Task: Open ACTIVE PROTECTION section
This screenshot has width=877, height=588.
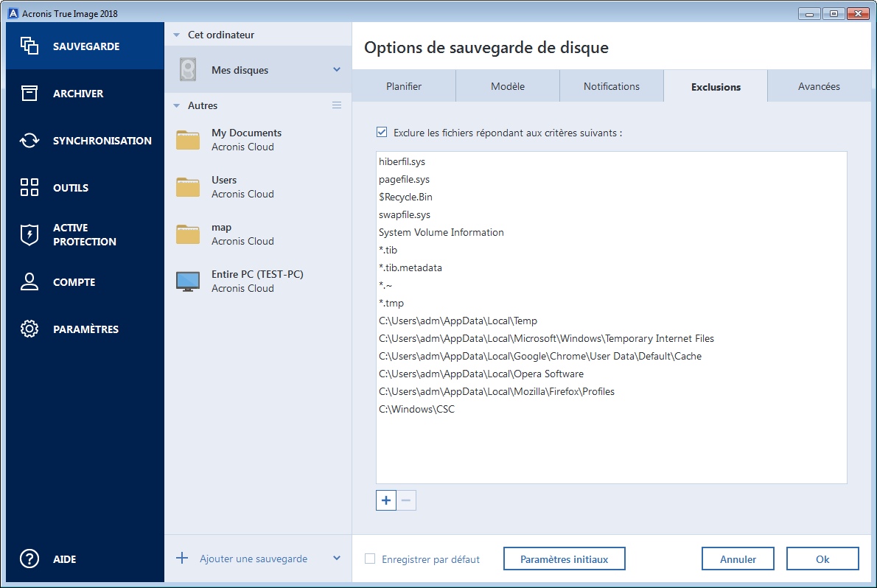Action: point(85,234)
